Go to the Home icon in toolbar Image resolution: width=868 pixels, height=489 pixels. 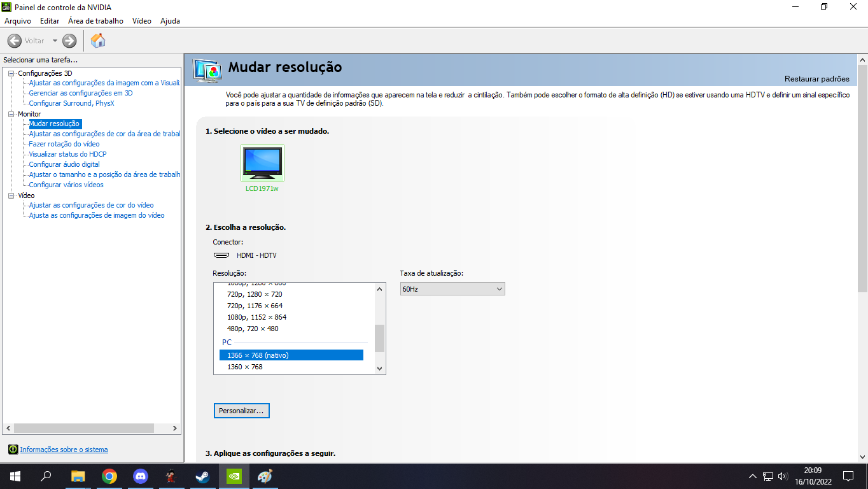tap(98, 41)
